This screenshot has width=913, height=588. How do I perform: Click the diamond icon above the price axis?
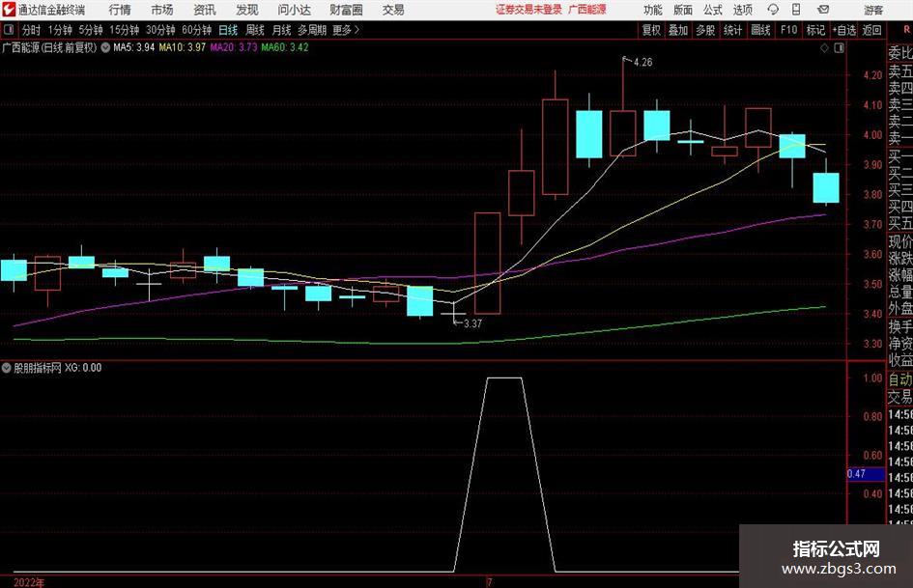pos(824,48)
